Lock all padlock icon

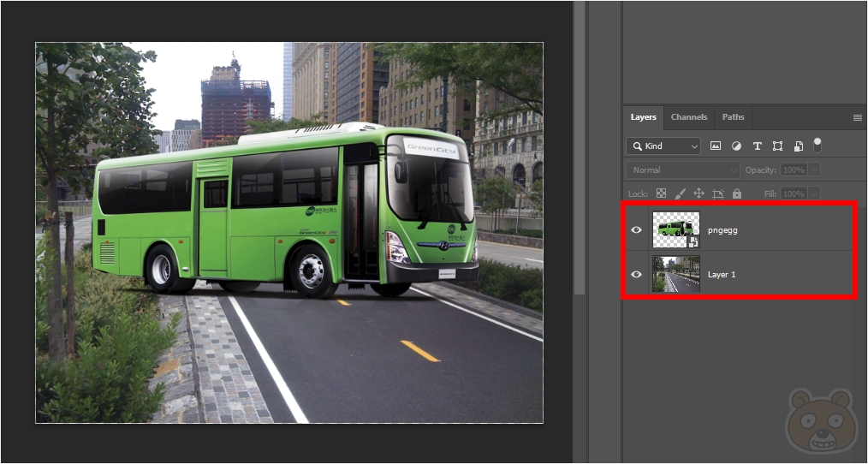point(737,193)
